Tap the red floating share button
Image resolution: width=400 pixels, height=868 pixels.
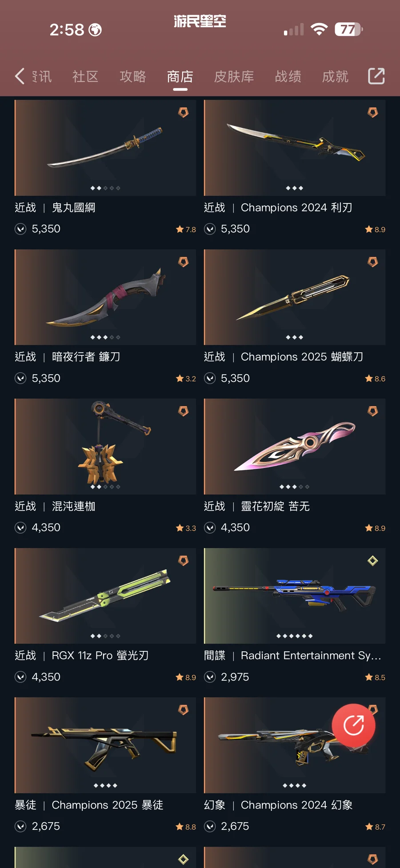click(354, 725)
